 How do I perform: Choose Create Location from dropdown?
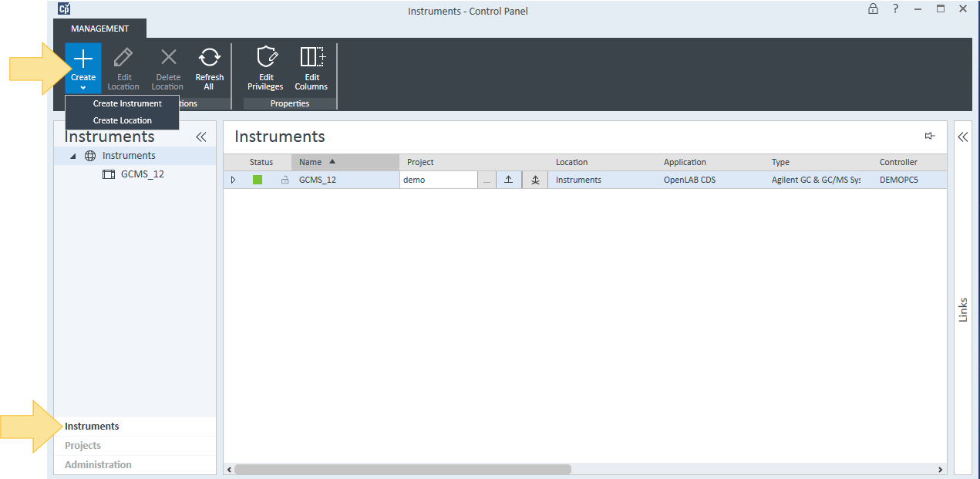[123, 120]
